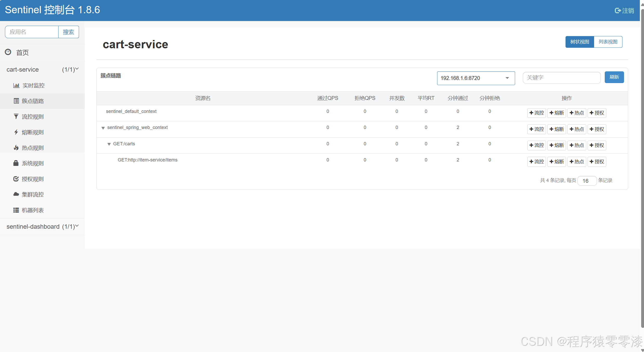Click the lock icon of 系统规则
Viewport: 644px width, 352px height.
16,163
